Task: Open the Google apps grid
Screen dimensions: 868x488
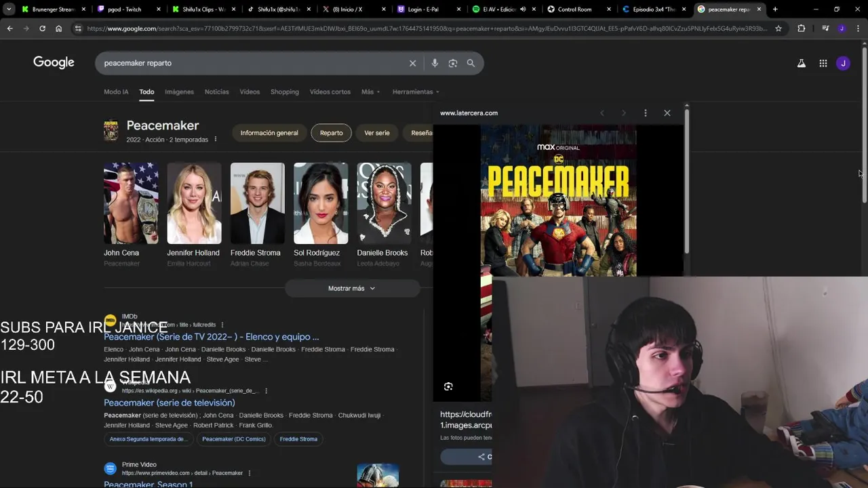Action: pos(823,63)
